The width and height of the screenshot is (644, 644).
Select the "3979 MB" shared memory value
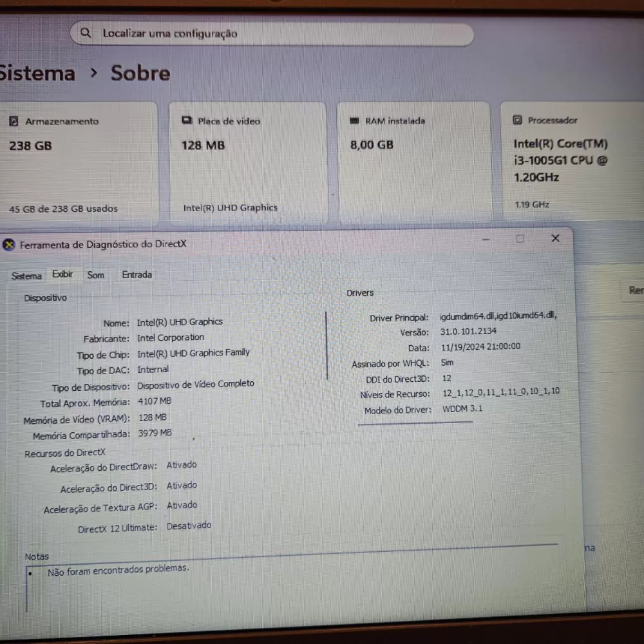tap(155, 433)
